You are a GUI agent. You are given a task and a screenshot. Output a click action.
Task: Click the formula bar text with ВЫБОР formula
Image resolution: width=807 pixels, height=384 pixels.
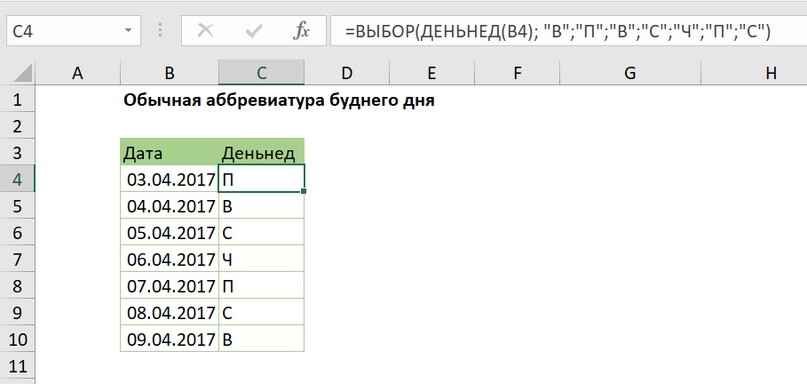pyautogui.click(x=558, y=31)
